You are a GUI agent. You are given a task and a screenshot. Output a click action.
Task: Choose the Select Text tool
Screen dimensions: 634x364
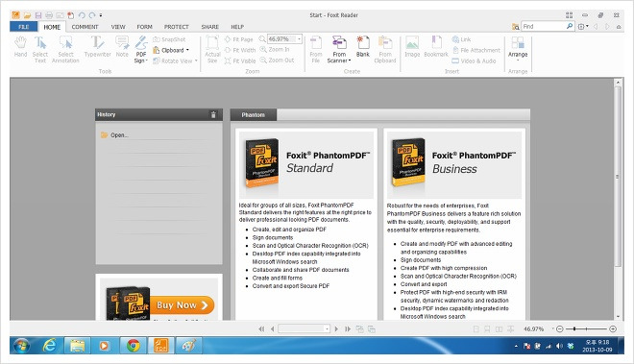[x=40, y=49]
